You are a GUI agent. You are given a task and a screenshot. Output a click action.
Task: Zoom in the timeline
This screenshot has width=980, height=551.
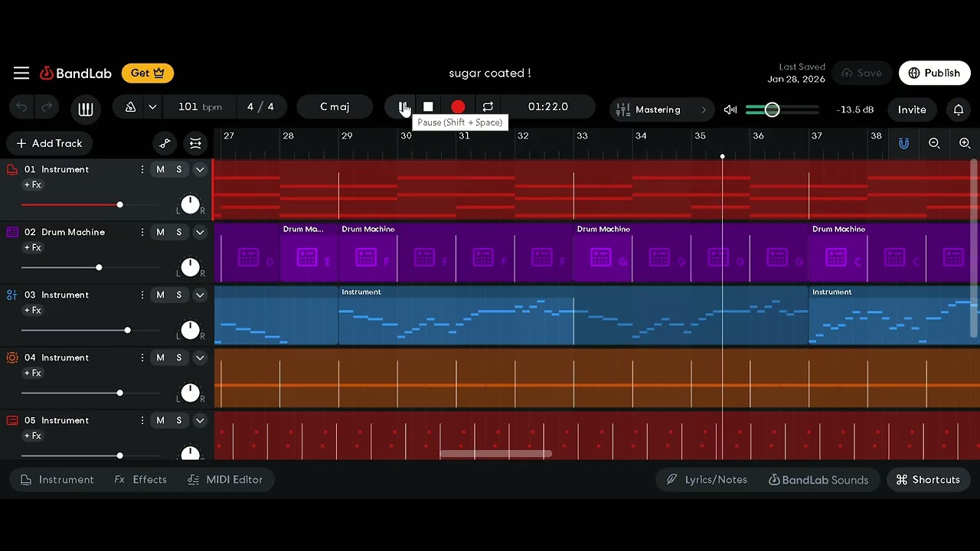965,143
